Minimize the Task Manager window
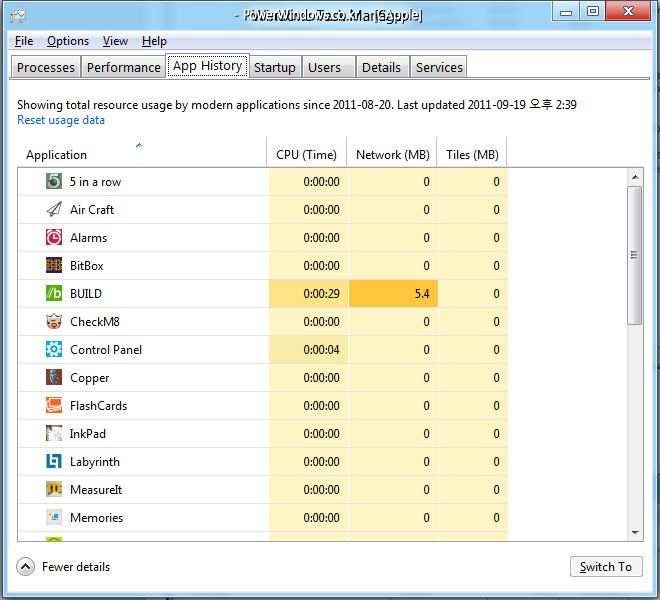This screenshot has height=600, width=660. (566, 11)
